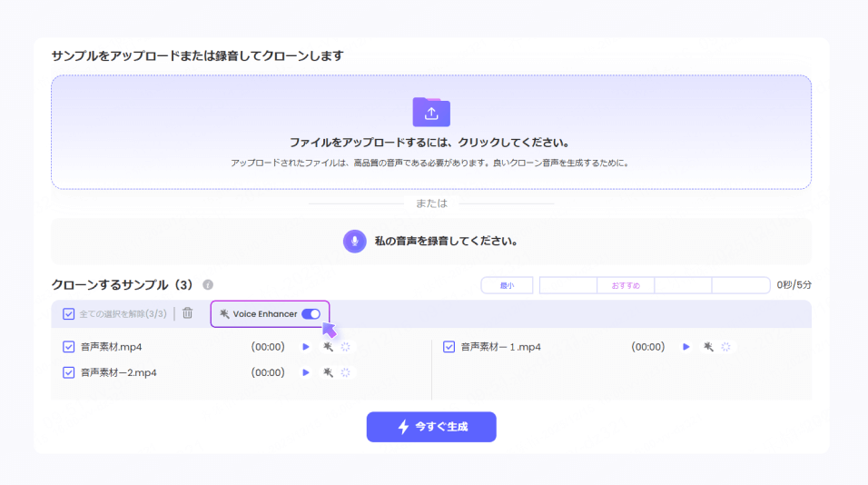This screenshot has width=868, height=485.
Task: Click the trash delete icon
Action: (188, 313)
